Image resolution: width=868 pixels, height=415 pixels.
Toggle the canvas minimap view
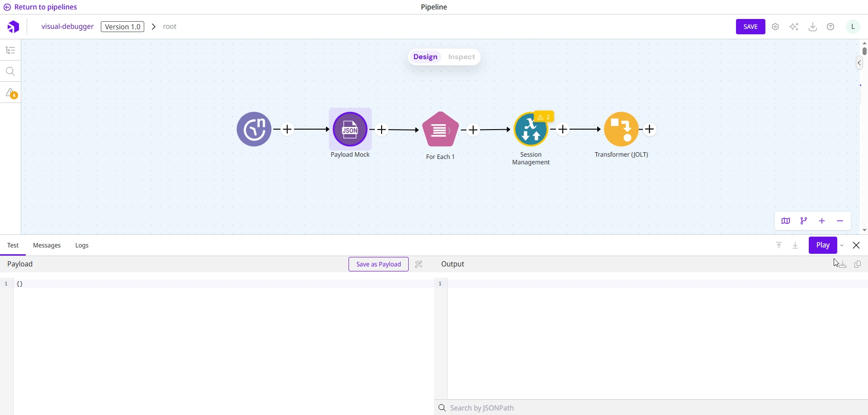786,221
